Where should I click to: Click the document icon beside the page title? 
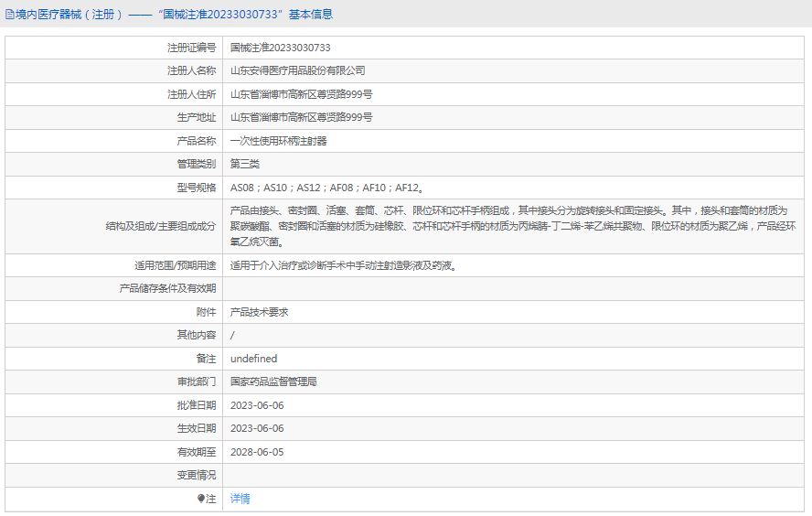(x=10, y=15)
